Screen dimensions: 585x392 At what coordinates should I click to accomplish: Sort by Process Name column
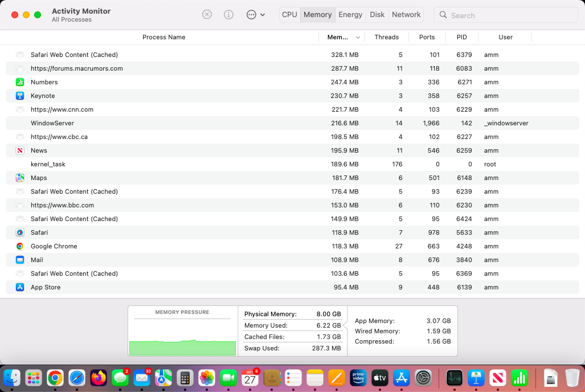click(164, 37)
